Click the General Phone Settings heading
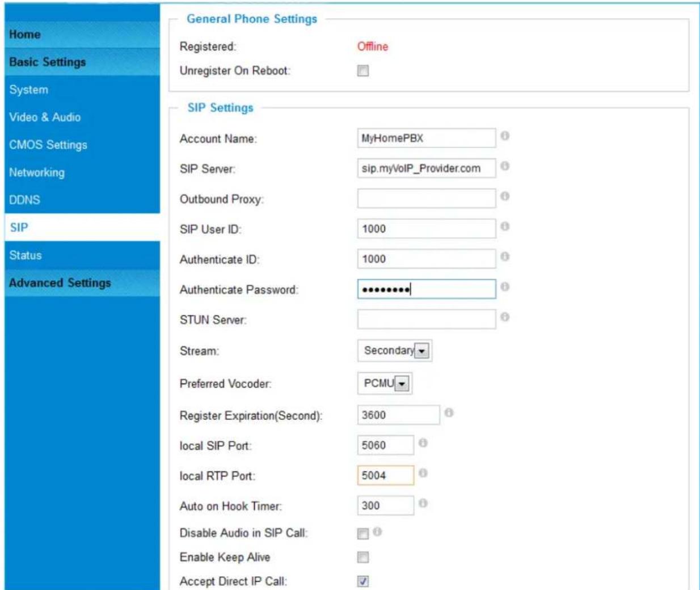The height and width of the screenshot is (590, 700). click(252, 19)
